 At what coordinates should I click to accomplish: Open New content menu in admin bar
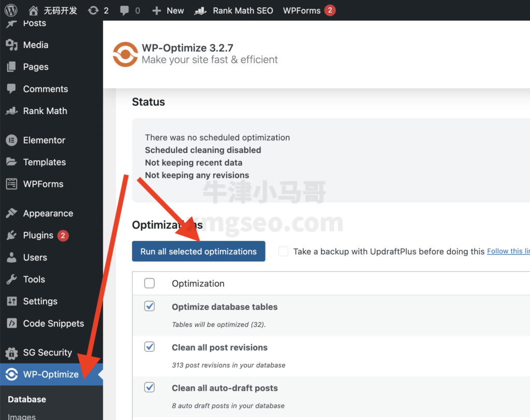pos(175,10)
